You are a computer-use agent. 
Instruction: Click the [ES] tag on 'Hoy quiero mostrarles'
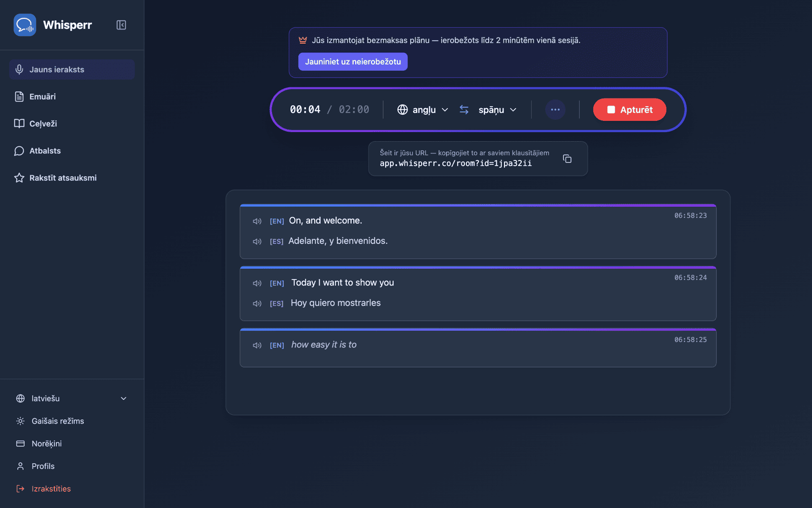point(277,303)
